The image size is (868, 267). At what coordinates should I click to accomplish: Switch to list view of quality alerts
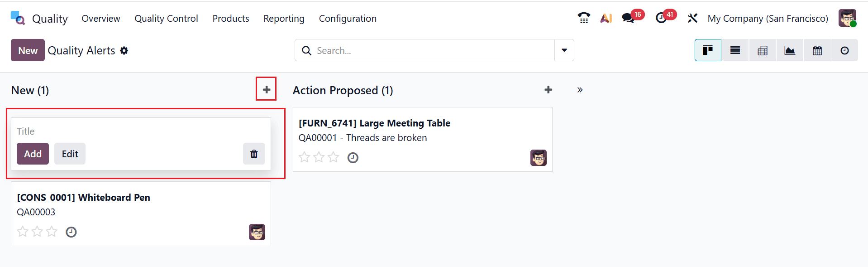click(x=734, y=50)
